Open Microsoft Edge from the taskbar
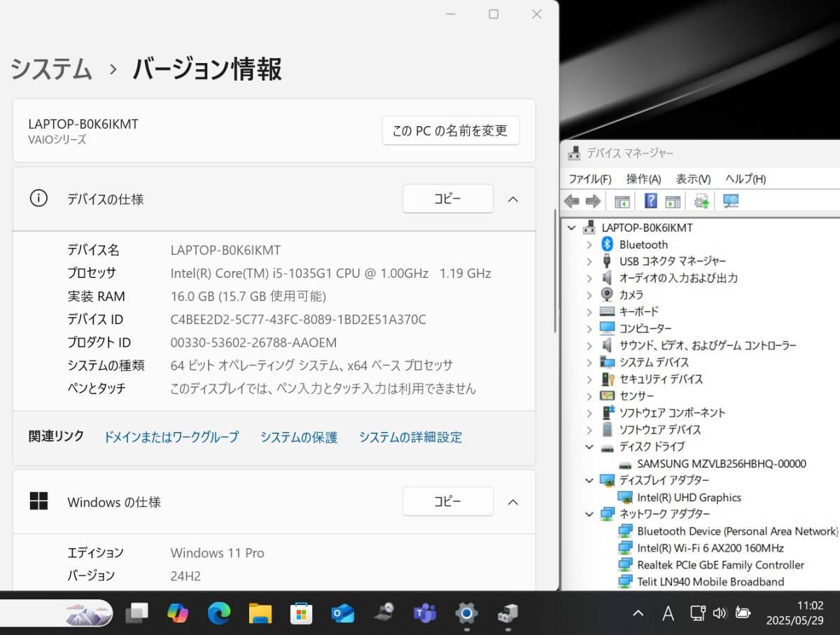This screenshot has width=840, height=635. pyautogui.click(x=219, y=613)
